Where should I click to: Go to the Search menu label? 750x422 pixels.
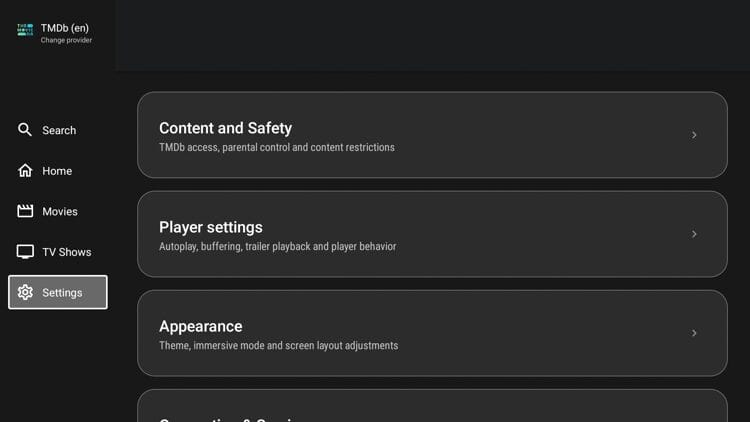pos(59,130)
